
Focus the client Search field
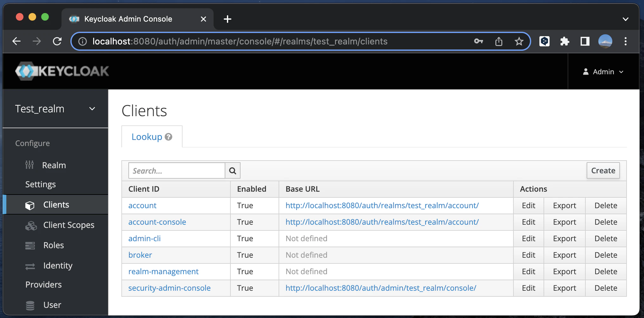point(177,171)
